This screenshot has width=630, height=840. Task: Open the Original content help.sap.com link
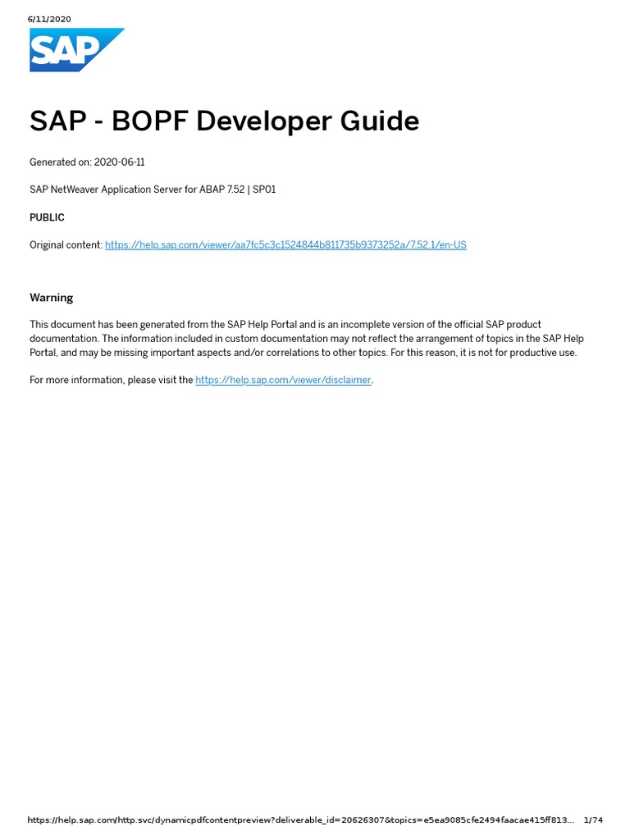[x=285, y=245]
